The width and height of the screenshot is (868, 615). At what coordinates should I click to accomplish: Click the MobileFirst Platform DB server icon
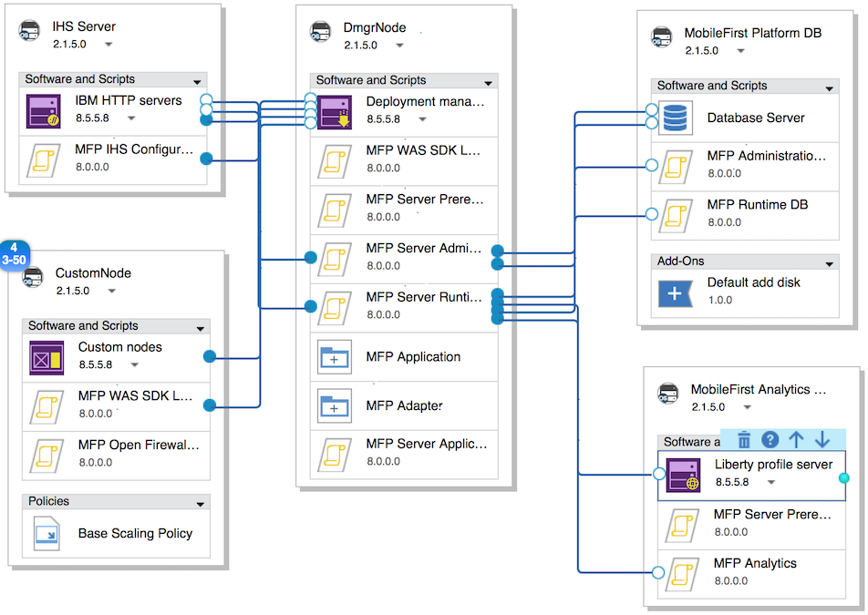click(x=662, y=37)
